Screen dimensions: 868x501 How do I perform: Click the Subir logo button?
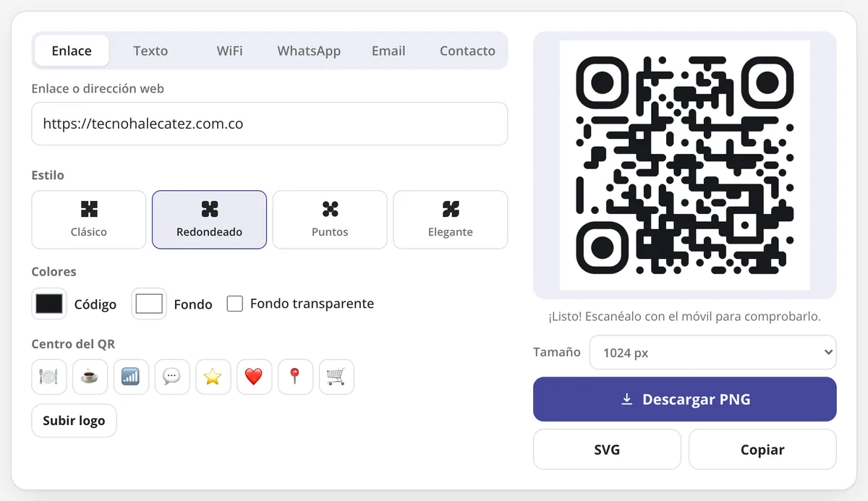pos(74,421)
